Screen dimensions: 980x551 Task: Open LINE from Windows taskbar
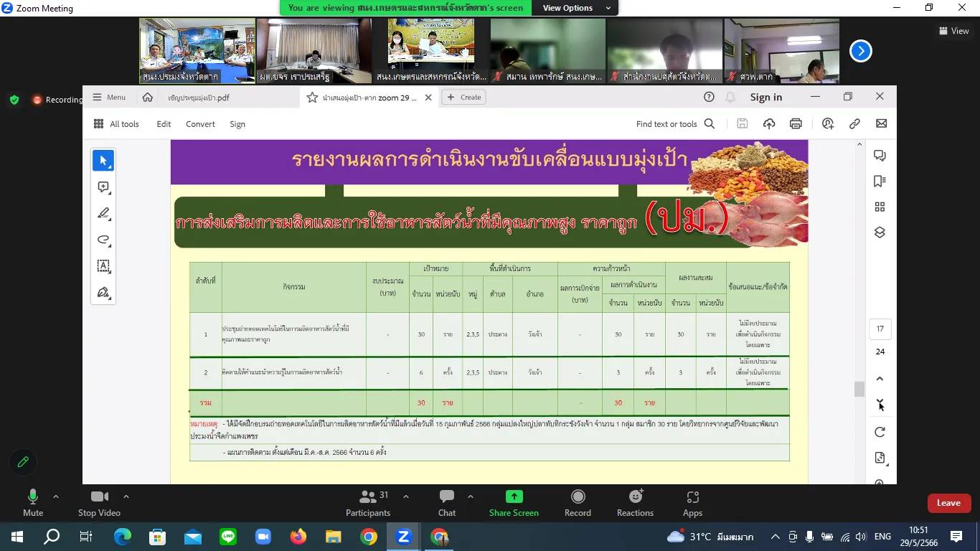(228, 537)
